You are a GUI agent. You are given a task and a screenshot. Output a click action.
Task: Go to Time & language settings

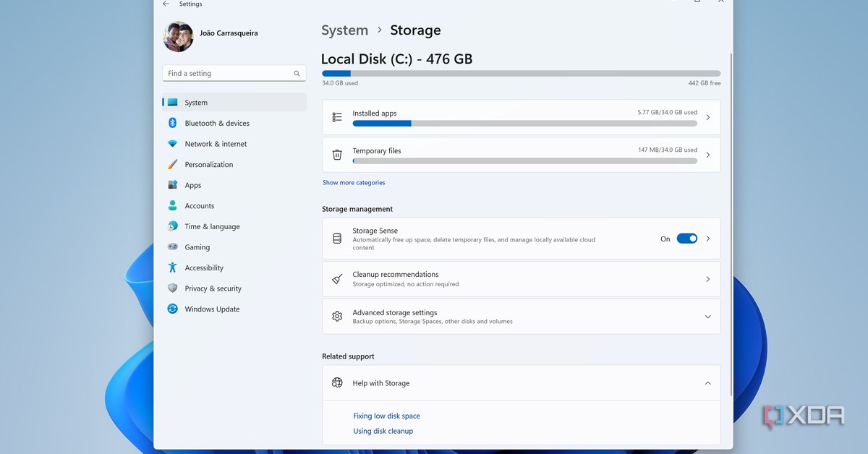[x=212, y=226]
